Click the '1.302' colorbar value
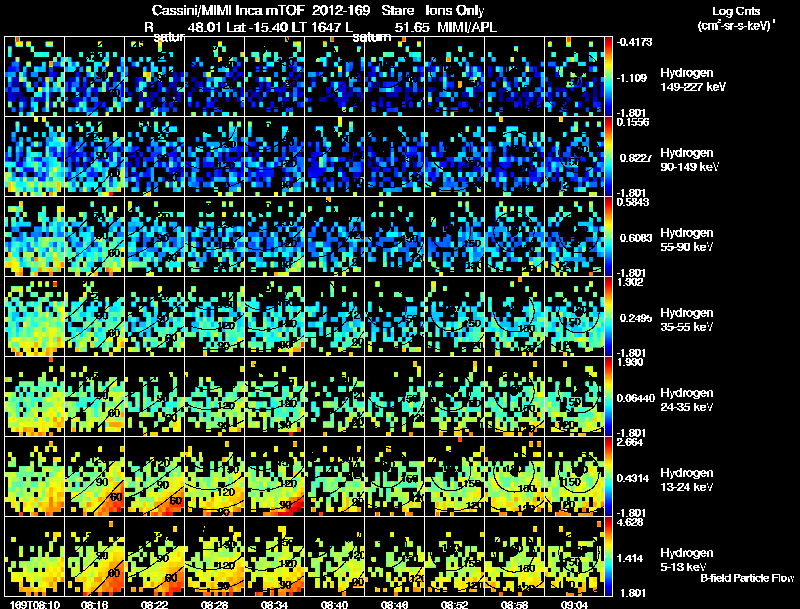The image size is (800, 609). (x=630, y=282)
